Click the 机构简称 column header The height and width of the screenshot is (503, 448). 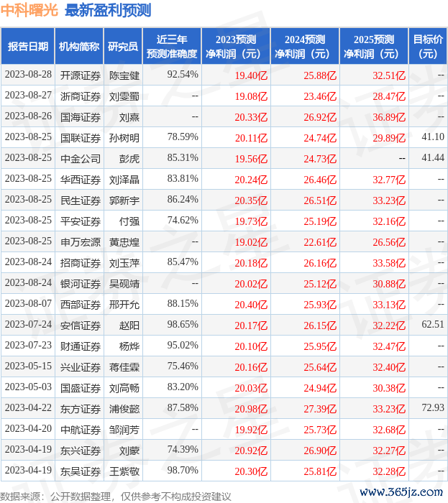79,46
